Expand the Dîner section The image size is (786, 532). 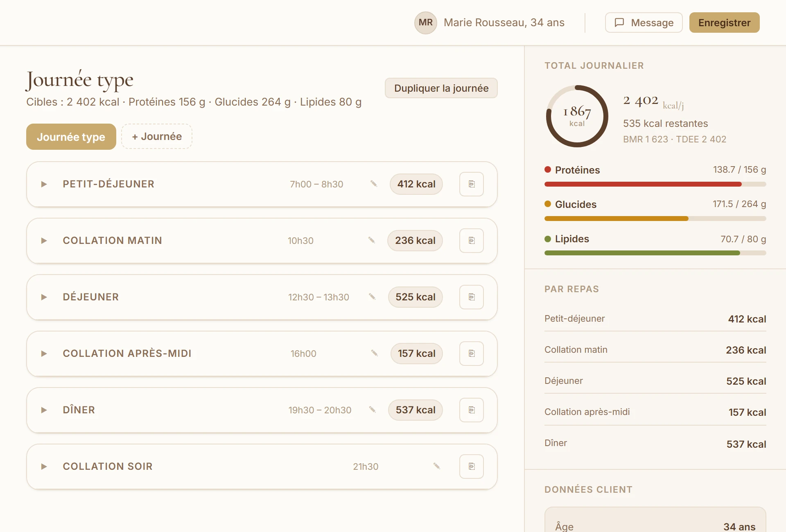coord(44,410)
